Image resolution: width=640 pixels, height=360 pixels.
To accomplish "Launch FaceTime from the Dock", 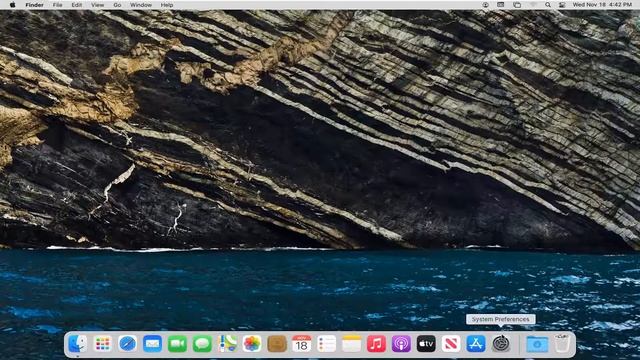I will tap(177, 344).
